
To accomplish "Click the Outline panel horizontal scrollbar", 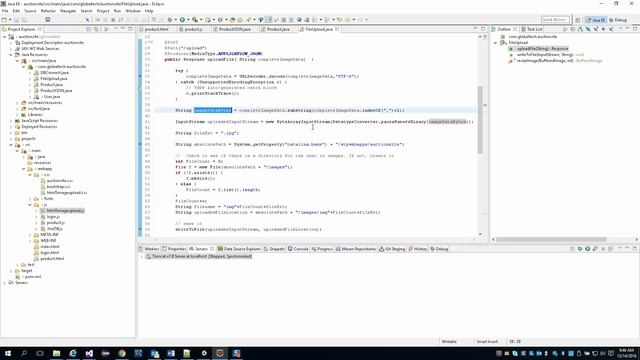I will pyautogui.click(x=551, y=240).
